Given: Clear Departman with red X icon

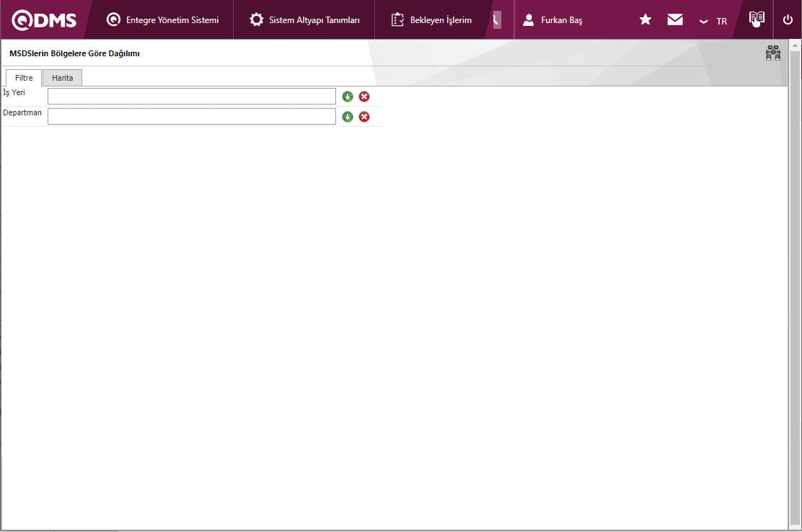Looking at the screenshot, I should click(x=364, y=117).
